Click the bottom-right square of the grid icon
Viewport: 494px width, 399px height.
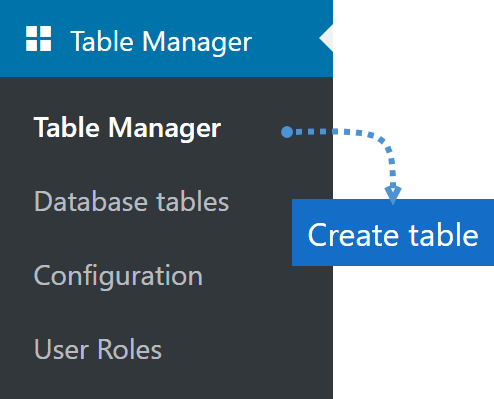pyautogui.click(x=46, y=46)
